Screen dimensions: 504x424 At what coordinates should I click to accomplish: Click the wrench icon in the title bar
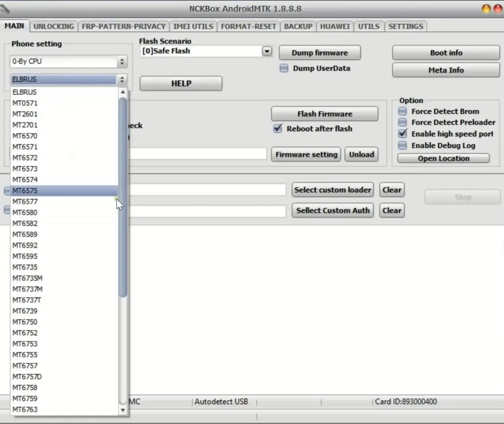pyautogui.click(x=5, y=9)
